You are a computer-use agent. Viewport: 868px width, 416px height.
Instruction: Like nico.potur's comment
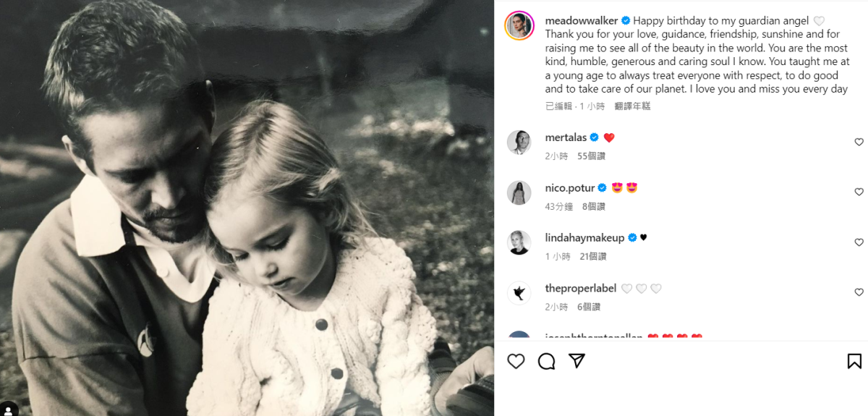859,192
